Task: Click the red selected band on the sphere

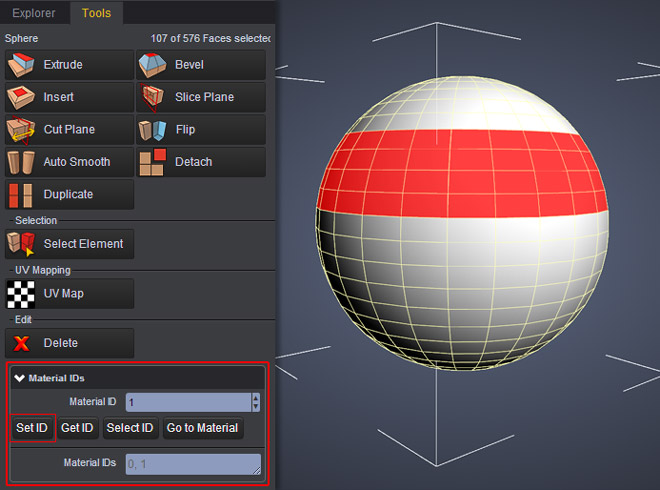Action: point(462,173)
